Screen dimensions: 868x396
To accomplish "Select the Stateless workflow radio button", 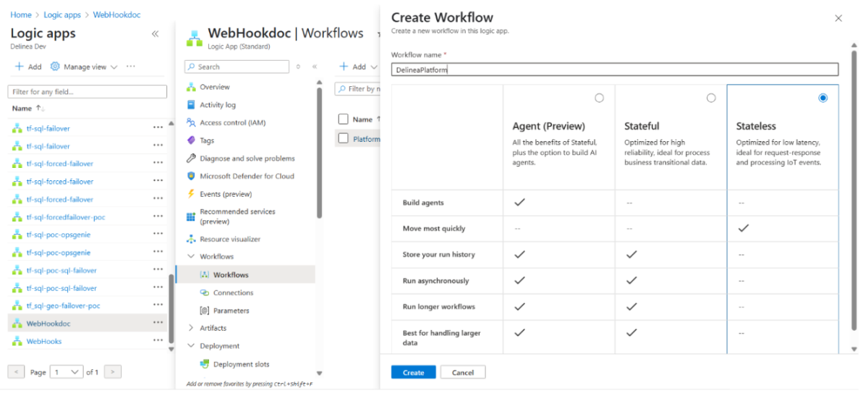I will click(822, 98).
